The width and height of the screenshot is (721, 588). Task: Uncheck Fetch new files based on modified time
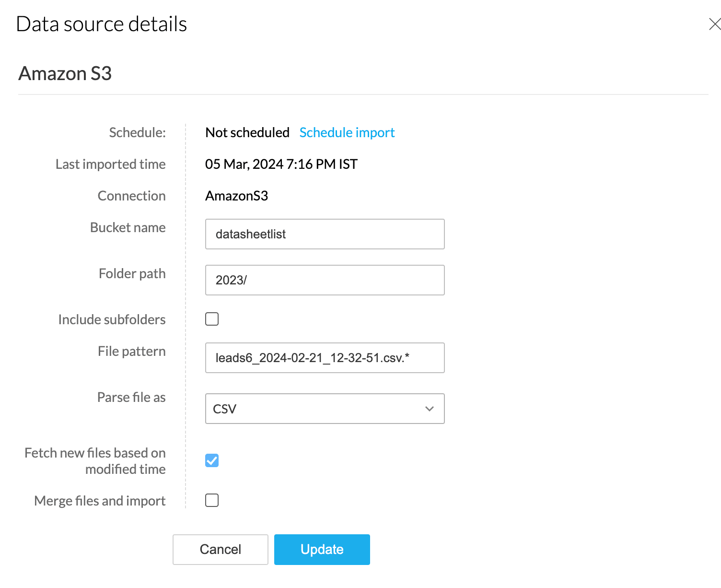point(212,460)
